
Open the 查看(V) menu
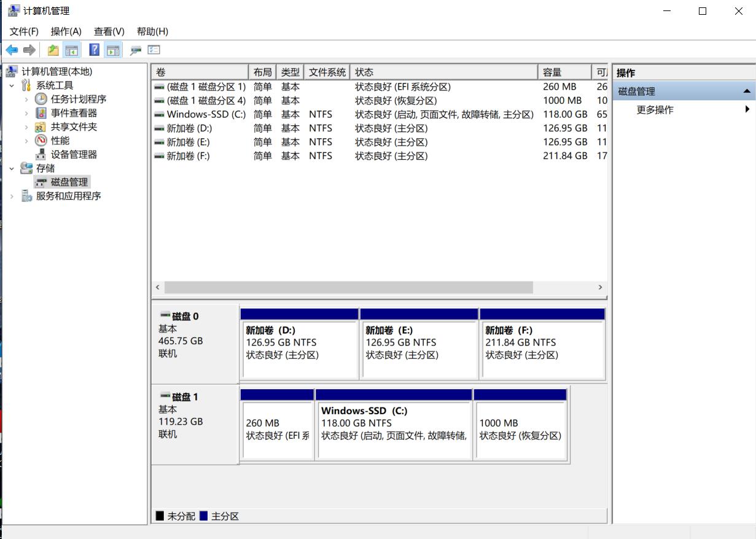tap(109, 31)
